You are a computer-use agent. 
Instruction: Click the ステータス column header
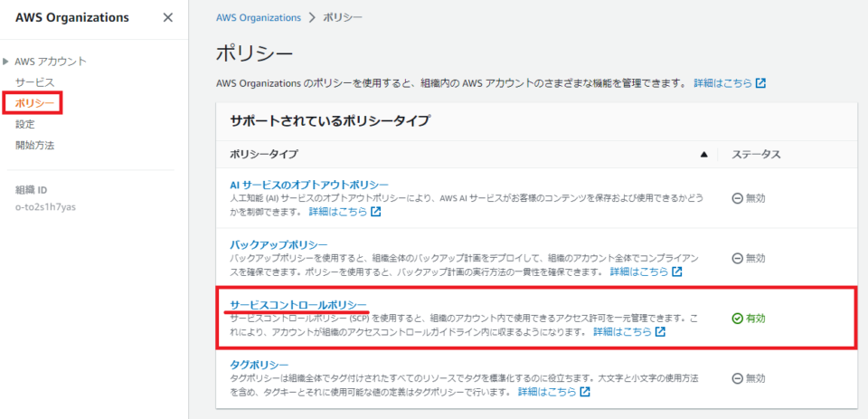[x=756, y=155]
